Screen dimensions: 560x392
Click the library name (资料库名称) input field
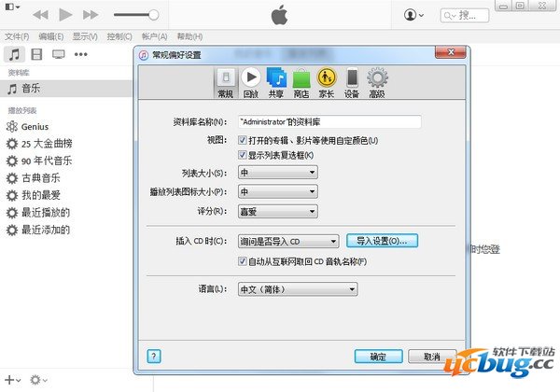tap(329, 121)
